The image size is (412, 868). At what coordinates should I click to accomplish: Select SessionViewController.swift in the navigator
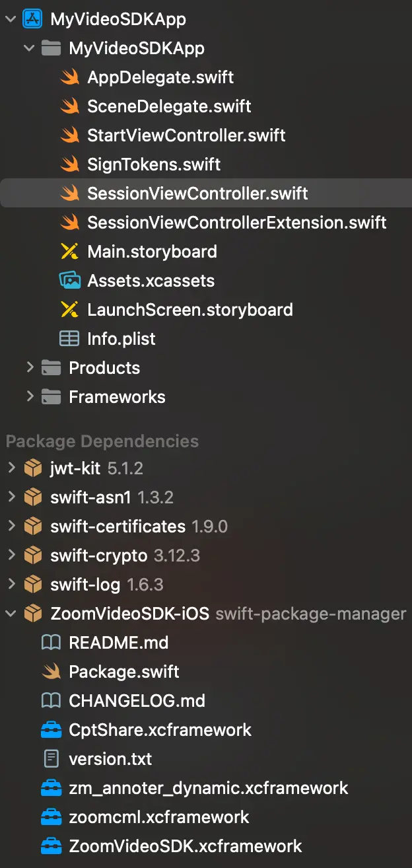point(198,193)
